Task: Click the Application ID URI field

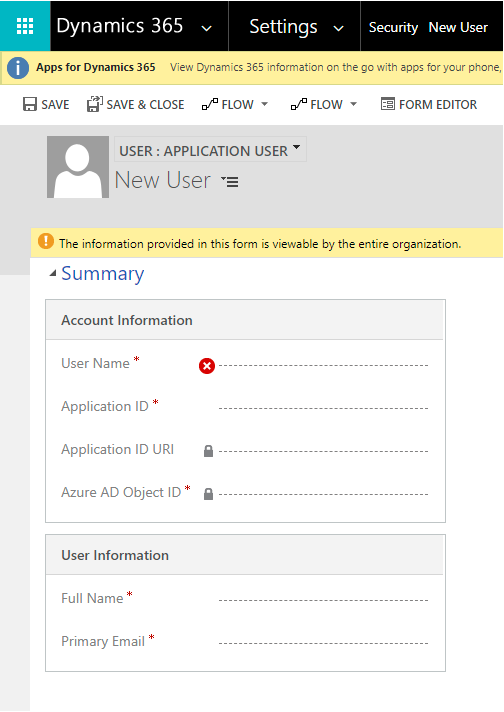Action: (323, 451)
